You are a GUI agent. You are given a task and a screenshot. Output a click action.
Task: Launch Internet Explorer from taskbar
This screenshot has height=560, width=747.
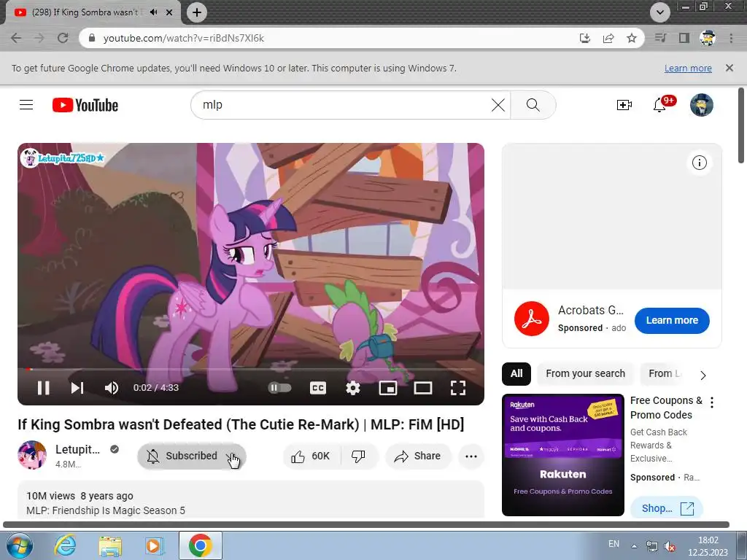tap(65, 545)
